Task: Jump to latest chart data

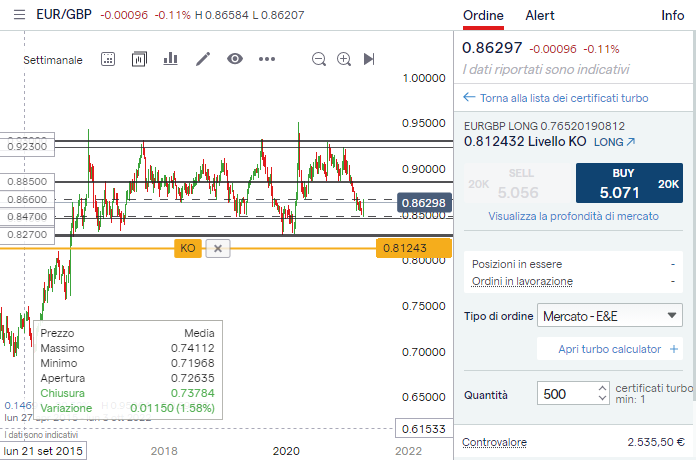Action: 369,59
